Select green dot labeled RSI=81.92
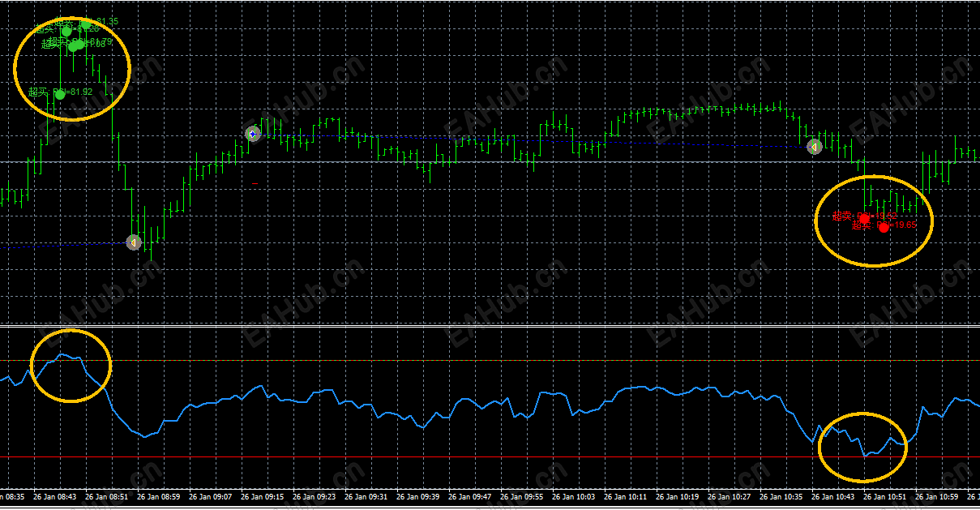980x510 pixels. 59,94
